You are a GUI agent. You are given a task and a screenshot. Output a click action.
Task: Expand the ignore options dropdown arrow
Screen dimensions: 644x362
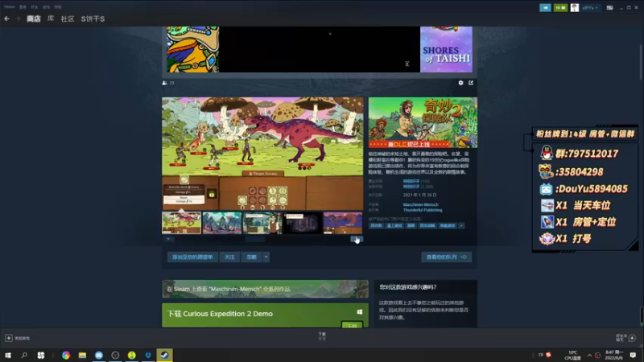click(266, 257)
